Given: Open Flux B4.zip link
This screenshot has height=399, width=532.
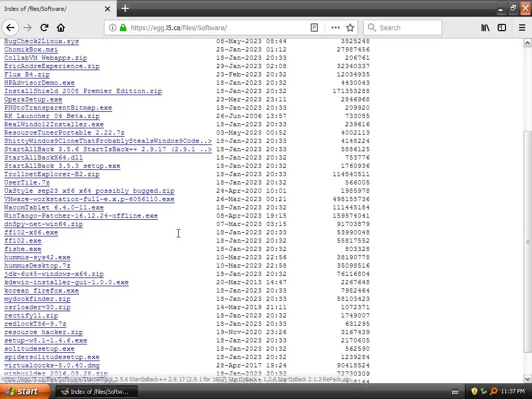Looking at the screenshot, I should 27,75.
